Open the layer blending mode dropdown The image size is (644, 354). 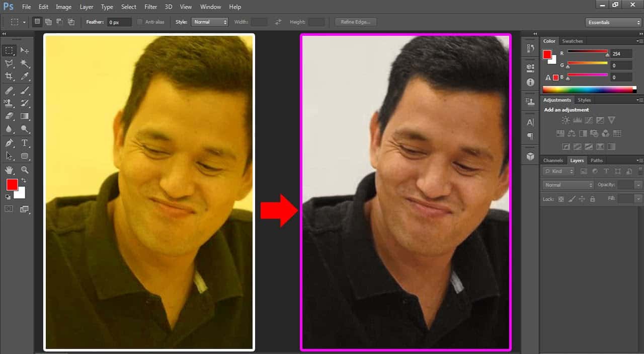(568, 185)
